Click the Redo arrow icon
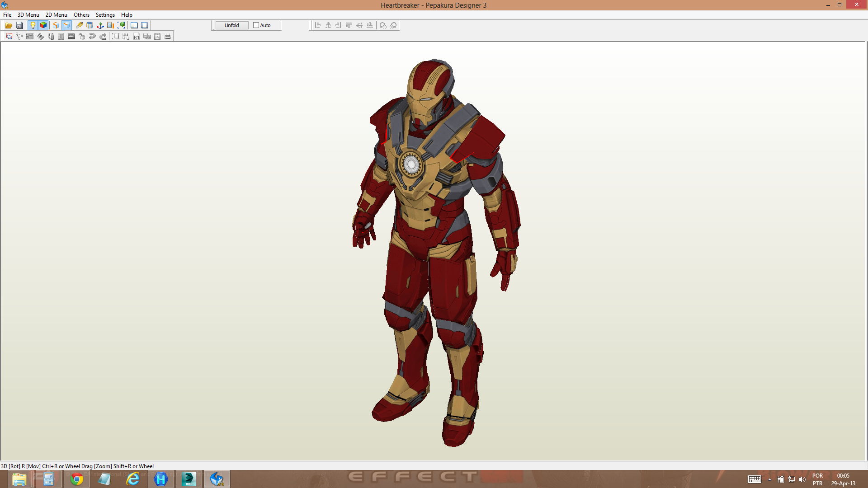Screen dimensions: 868x488 click(103, 37)
